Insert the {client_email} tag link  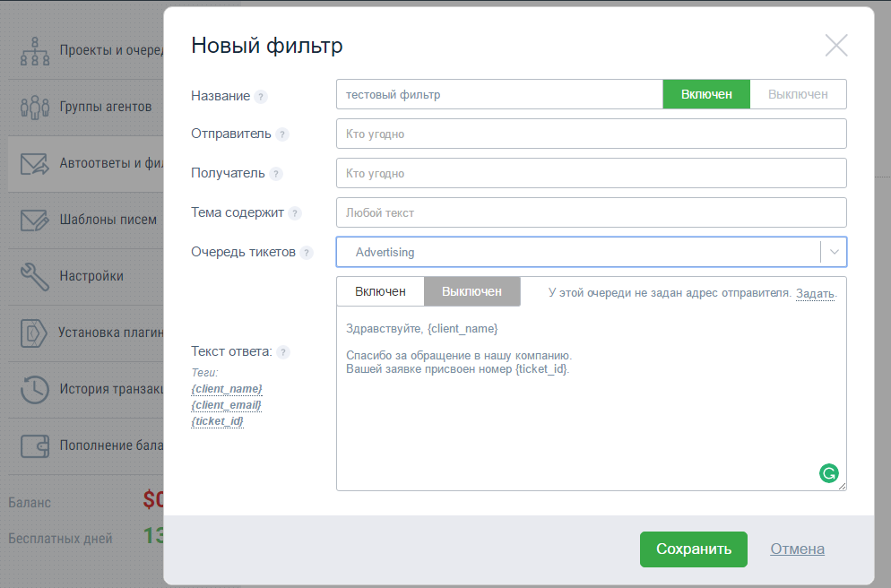pyautogui.click(x=225, y=404)
